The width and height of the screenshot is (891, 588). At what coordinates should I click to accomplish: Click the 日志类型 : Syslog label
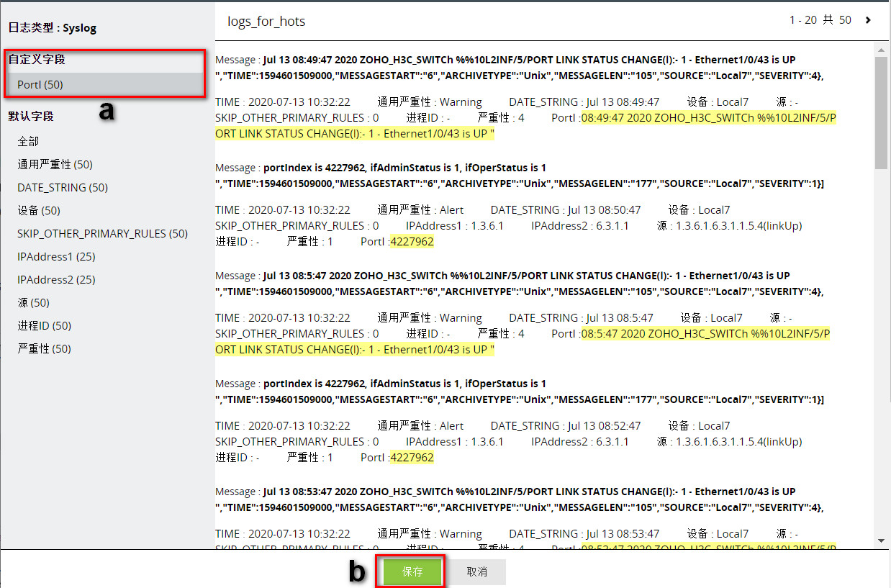[x=53, y=28]
